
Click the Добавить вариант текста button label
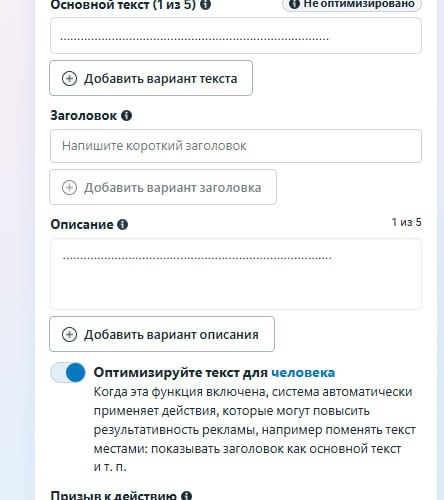click(160, 79)
